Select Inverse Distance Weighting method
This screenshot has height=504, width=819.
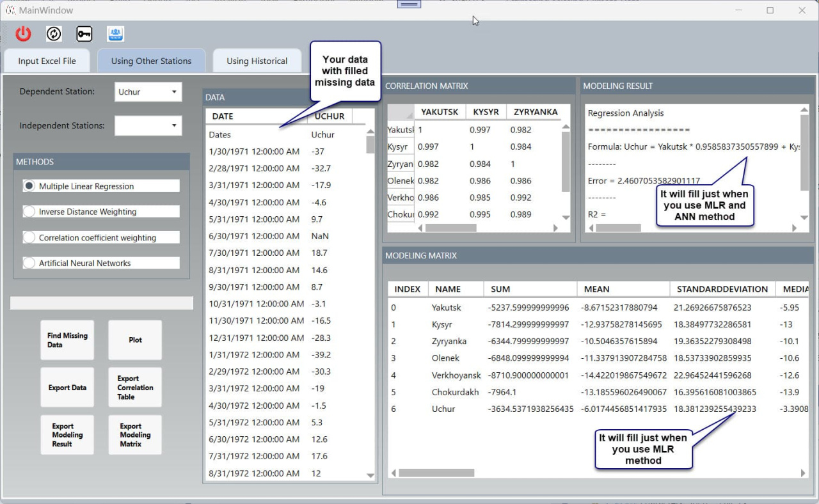point(101,212)
